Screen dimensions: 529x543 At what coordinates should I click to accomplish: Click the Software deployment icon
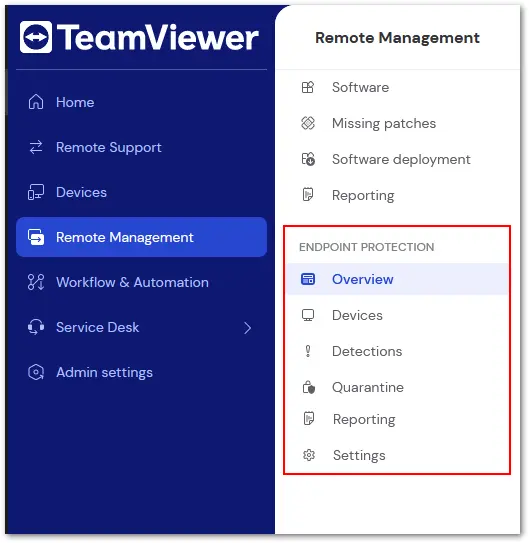point(308,159)
